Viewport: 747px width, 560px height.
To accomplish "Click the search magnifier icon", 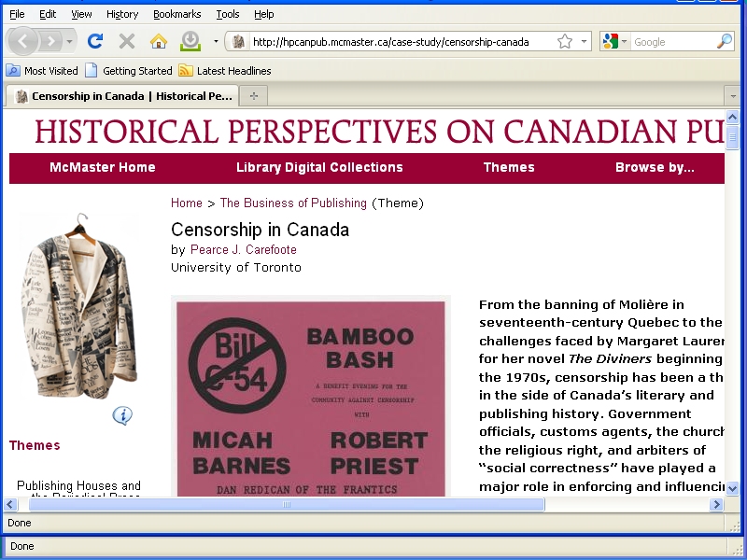I will coord(724,42).
